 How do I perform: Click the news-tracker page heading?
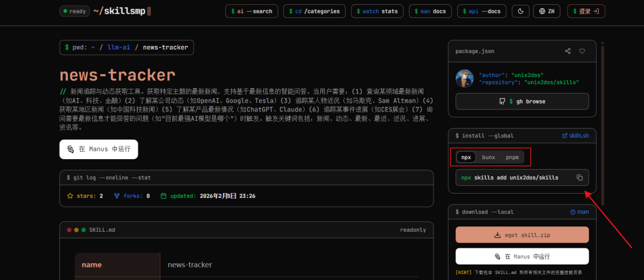click(117, 75)
